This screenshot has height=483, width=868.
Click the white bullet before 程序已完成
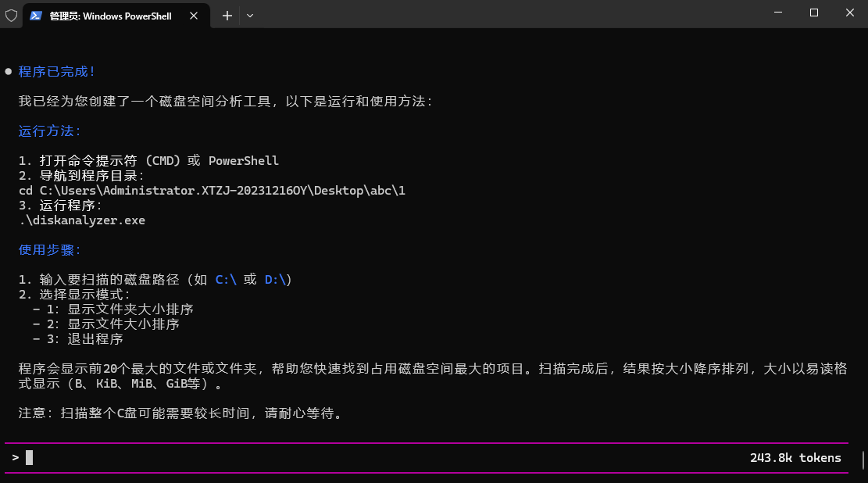[x=9, y=71]
